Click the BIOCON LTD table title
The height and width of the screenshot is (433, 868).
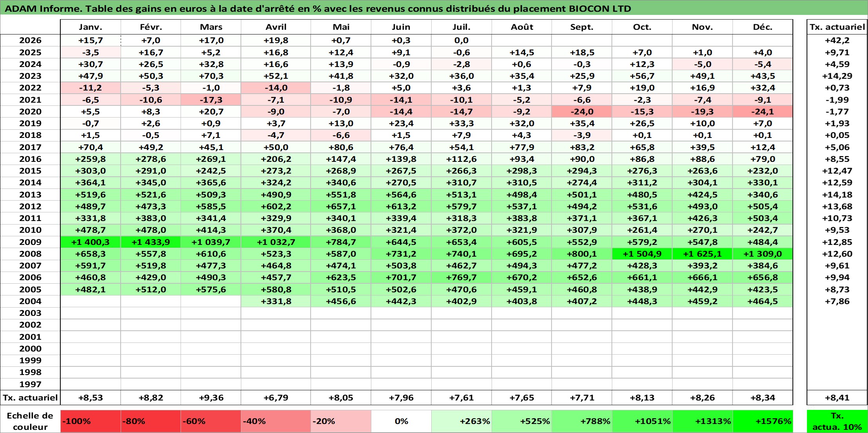tap(318, 9)
